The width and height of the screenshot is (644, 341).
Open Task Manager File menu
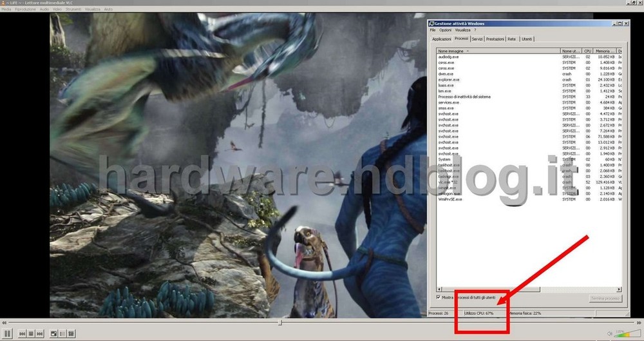(433, 30)
